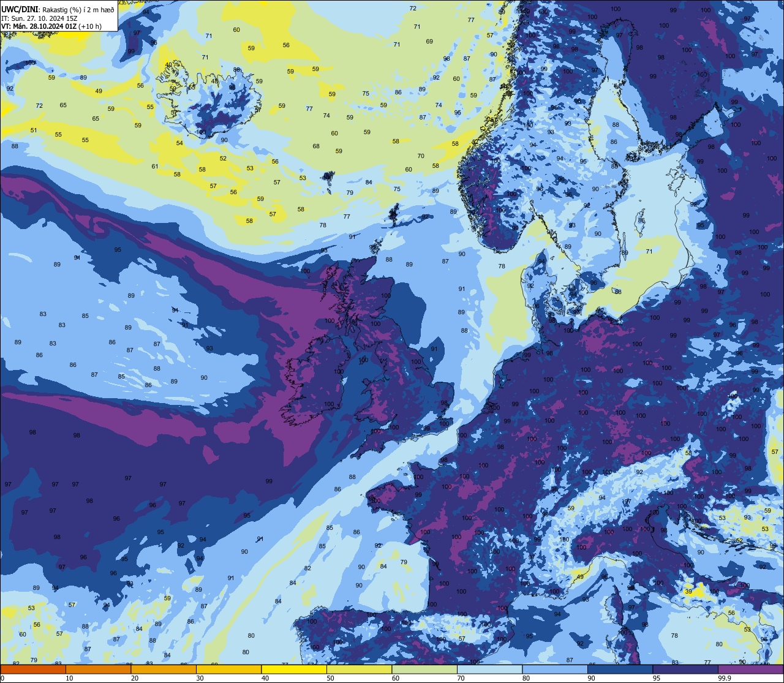Click the legend label "50"

[x=330, y=678]
